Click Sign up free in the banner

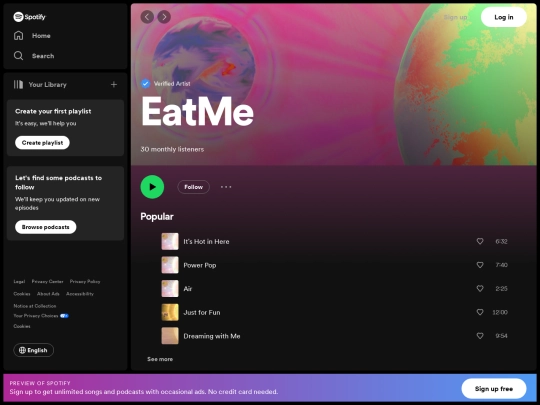point(494,388)
